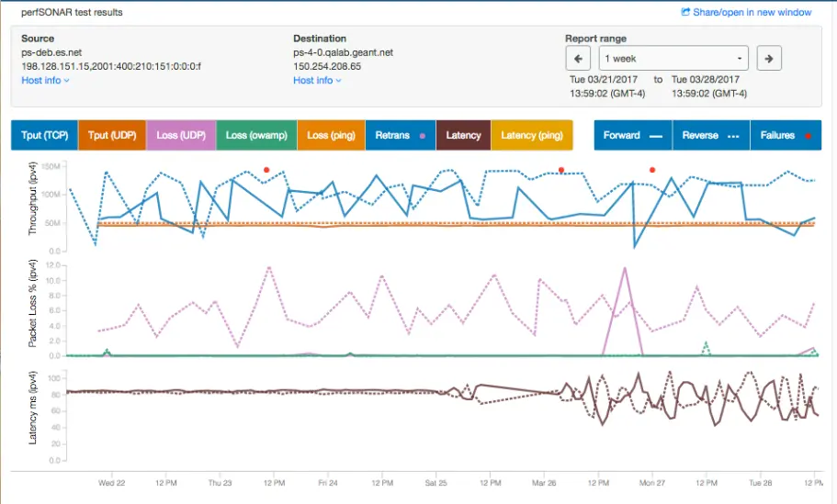Toggle the Latency (ping) series

tap(532, 136)
